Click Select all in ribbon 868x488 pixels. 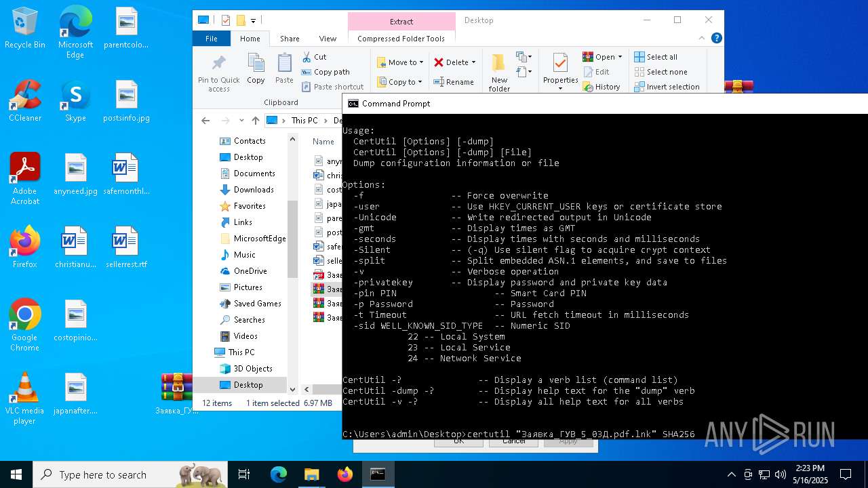[x=656, y=57]
